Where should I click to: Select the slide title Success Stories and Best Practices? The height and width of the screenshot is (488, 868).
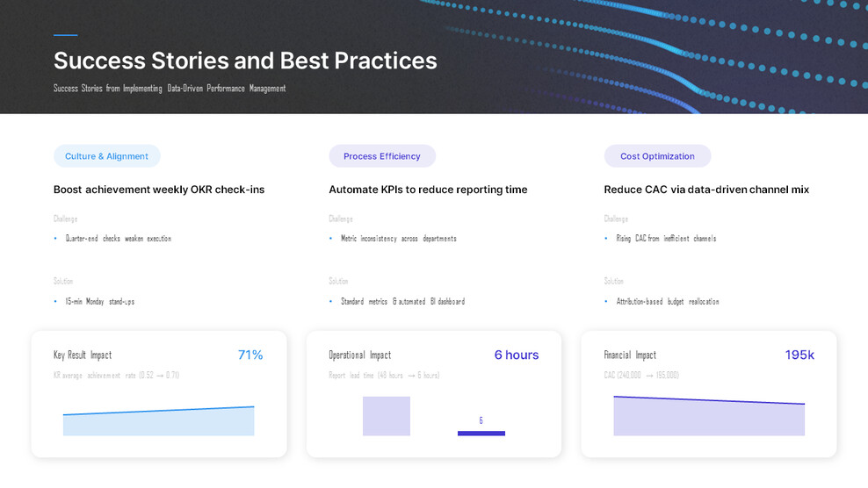click(245, 61)
